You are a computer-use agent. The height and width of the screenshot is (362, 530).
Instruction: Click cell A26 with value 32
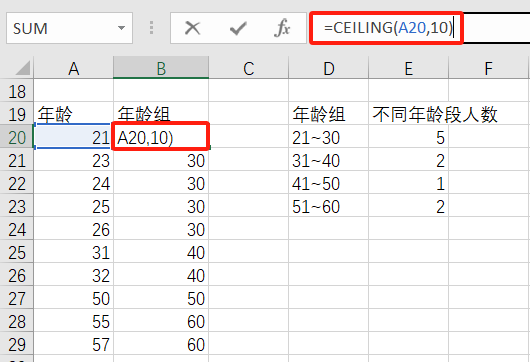click(74, 274)
